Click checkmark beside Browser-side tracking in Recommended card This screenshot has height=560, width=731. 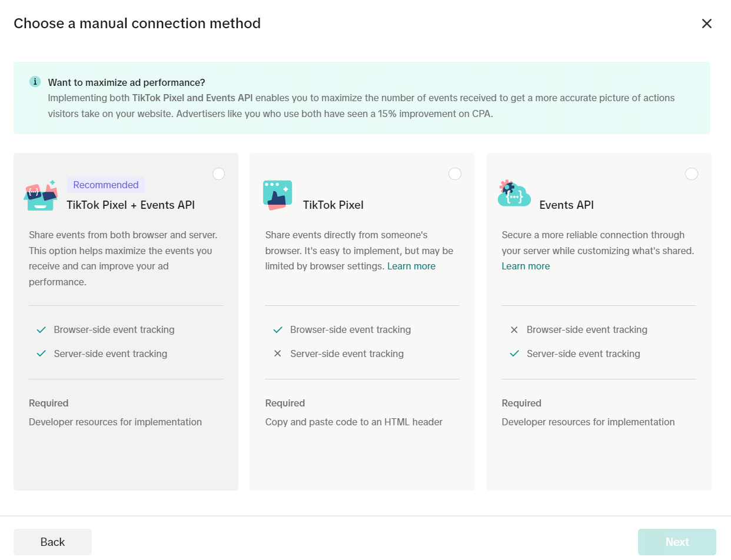41,330
